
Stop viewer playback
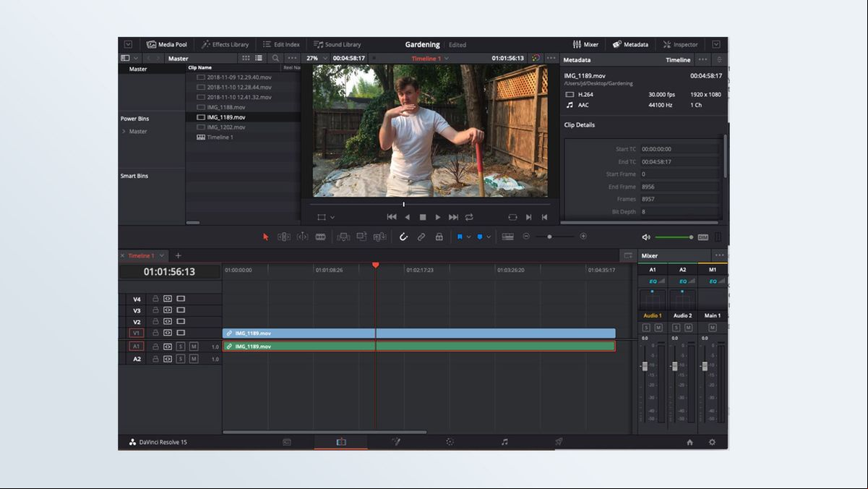pos(423,217)
